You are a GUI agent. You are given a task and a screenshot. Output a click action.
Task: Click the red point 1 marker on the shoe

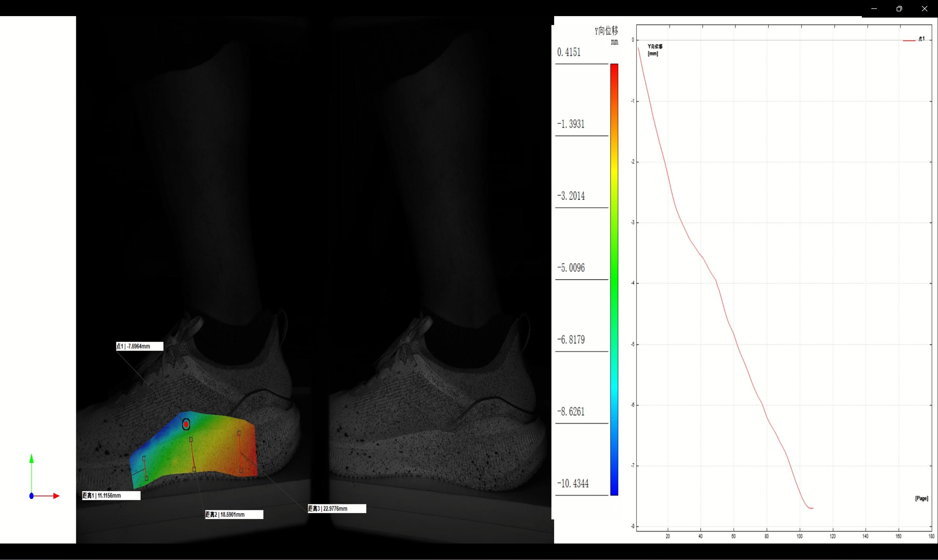[x=186, y=424]
